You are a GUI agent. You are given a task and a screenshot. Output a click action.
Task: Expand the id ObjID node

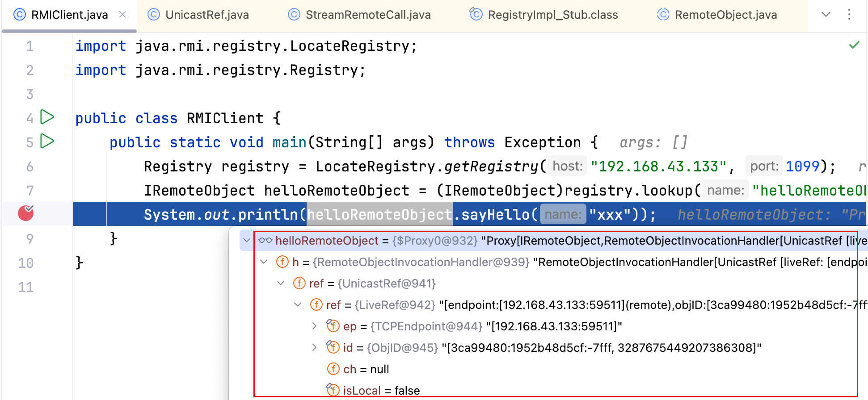315,348
